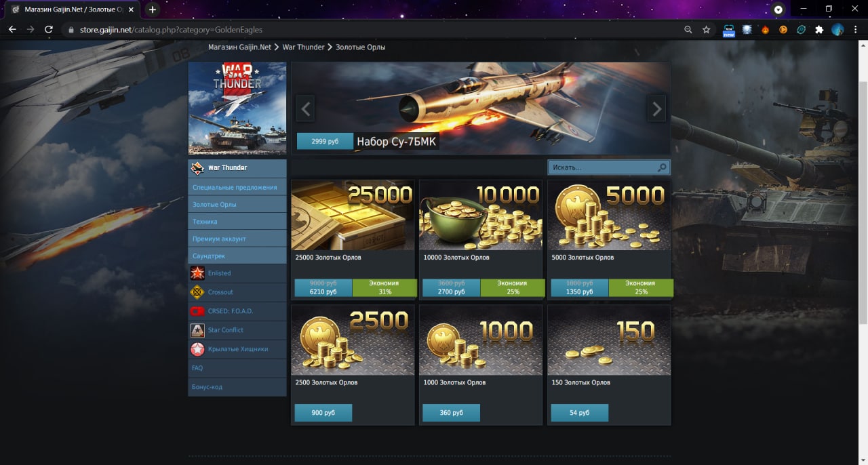This screenshot has width=868, height=465.
Task: Click the Крылатые Хищники star icon
Action: [x=197, y=349]
